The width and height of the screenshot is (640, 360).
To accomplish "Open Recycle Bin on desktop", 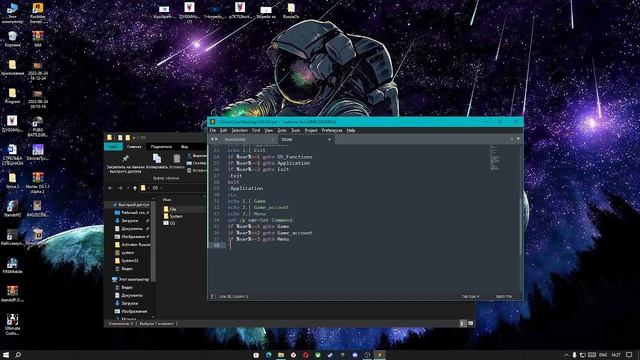I will [13, 40].
